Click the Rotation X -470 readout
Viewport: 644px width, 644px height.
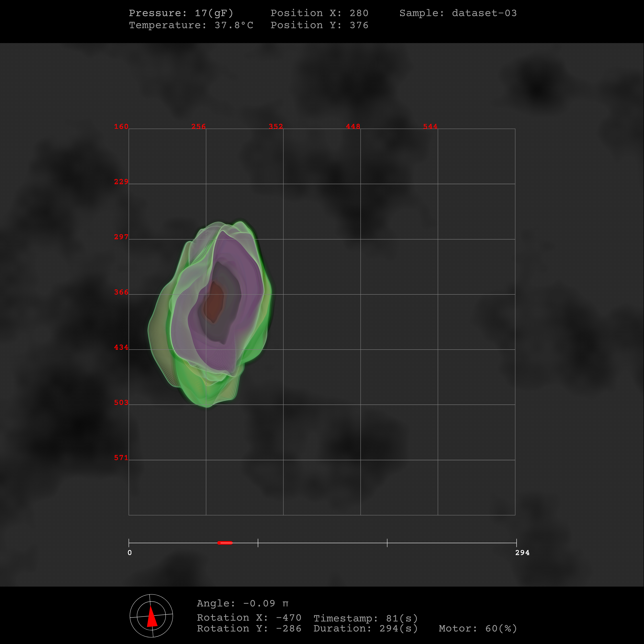point(249,618)
